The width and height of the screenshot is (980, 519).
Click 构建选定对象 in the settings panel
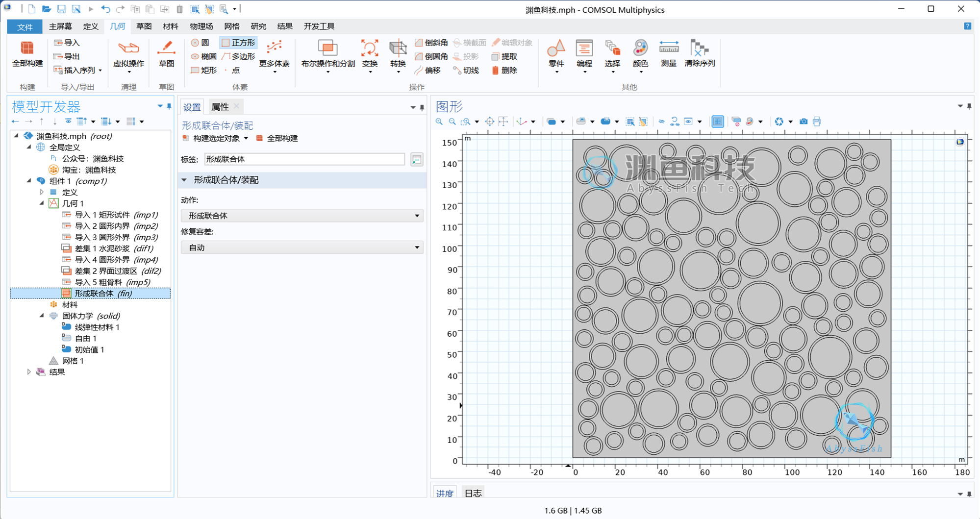(x=211, y=138)
